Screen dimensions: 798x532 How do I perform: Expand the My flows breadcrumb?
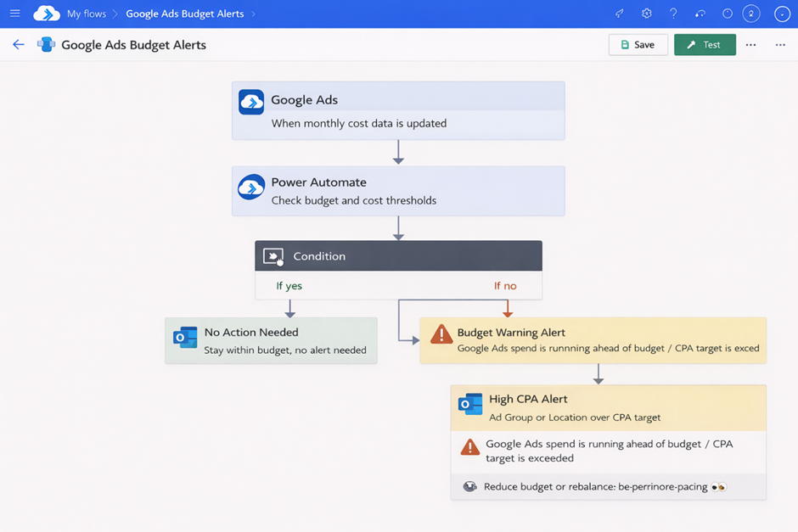pyautogui.click(x=87, y=13)
